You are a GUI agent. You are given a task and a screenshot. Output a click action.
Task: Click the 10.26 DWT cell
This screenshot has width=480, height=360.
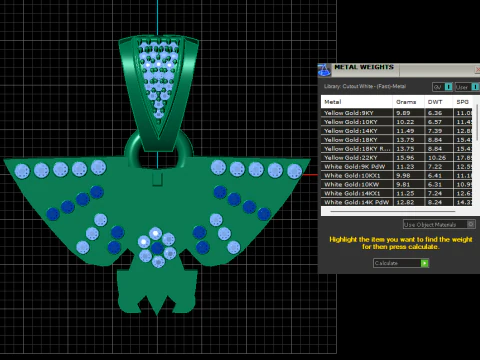[439, 158]
